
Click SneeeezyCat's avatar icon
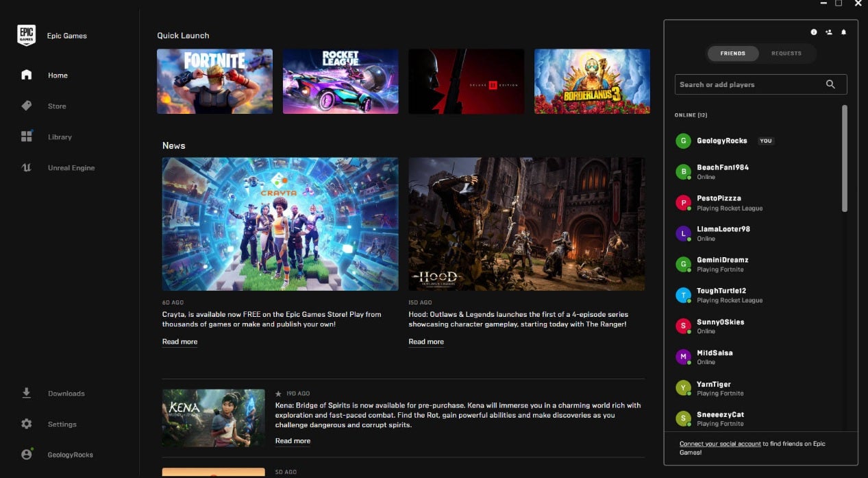pos(683,418)
